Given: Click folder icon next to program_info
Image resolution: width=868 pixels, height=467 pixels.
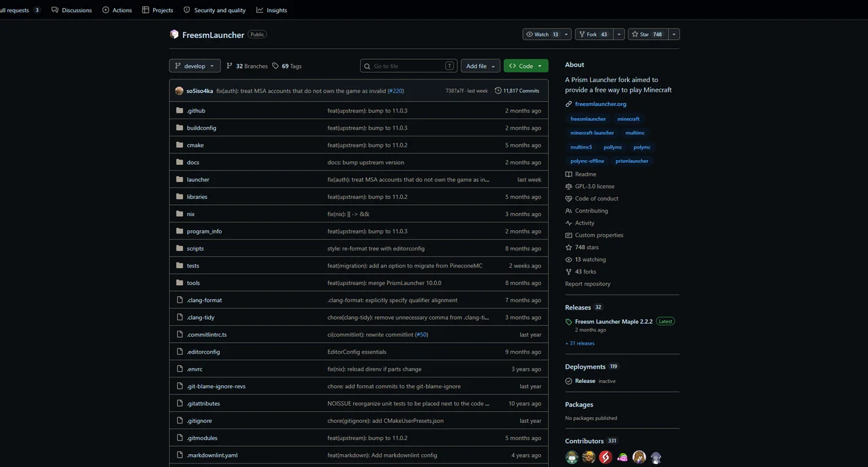Looking at the screenshot, I should [x=180, y=231].
